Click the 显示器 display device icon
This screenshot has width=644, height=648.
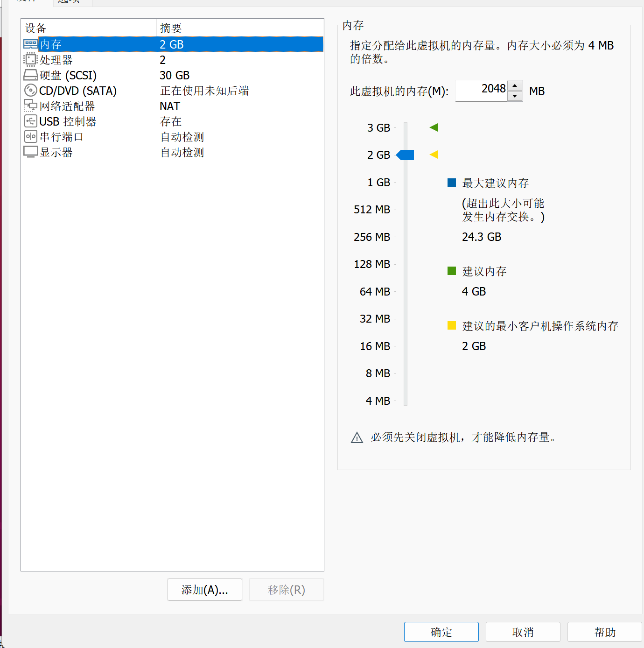30,152
